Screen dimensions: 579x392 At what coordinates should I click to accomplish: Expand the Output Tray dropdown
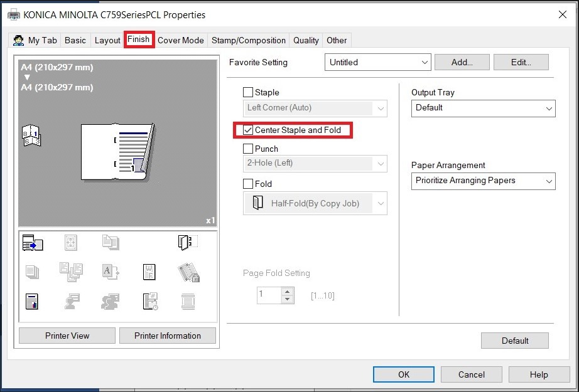[x=483, y=108]
